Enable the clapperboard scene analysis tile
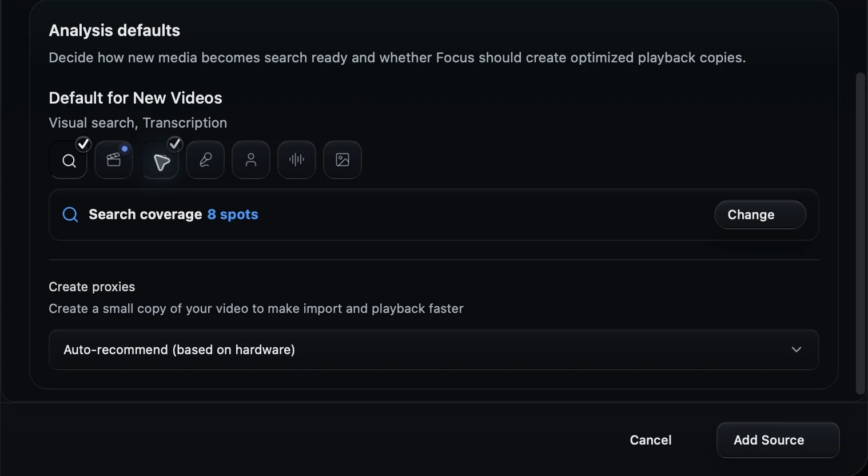 (x=114, y=160)
